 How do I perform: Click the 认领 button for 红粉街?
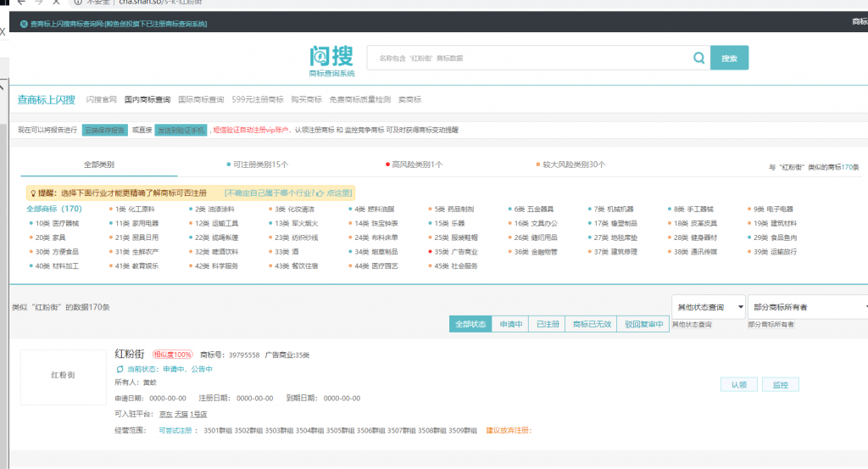738,385
